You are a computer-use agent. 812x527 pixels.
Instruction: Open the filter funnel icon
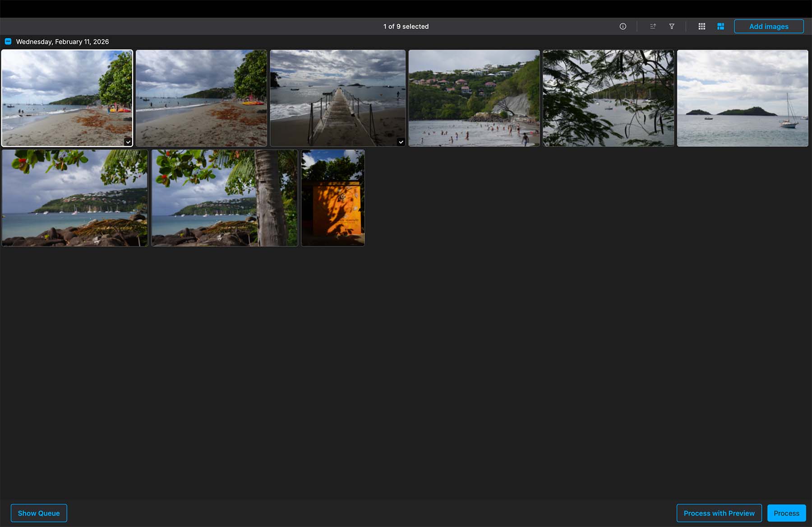(x=672, y=27)
